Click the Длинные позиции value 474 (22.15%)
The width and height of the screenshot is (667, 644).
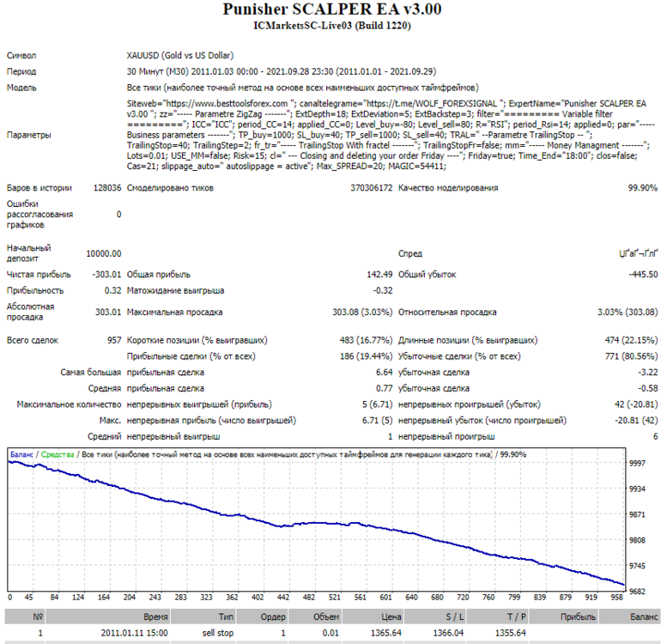pyautogui.click(x=631, y=340)
